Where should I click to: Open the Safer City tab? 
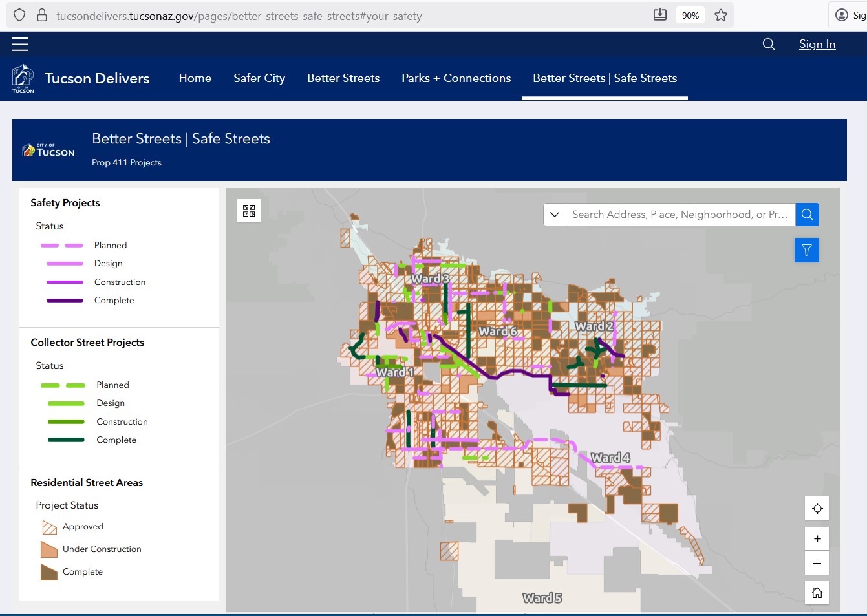259,78
